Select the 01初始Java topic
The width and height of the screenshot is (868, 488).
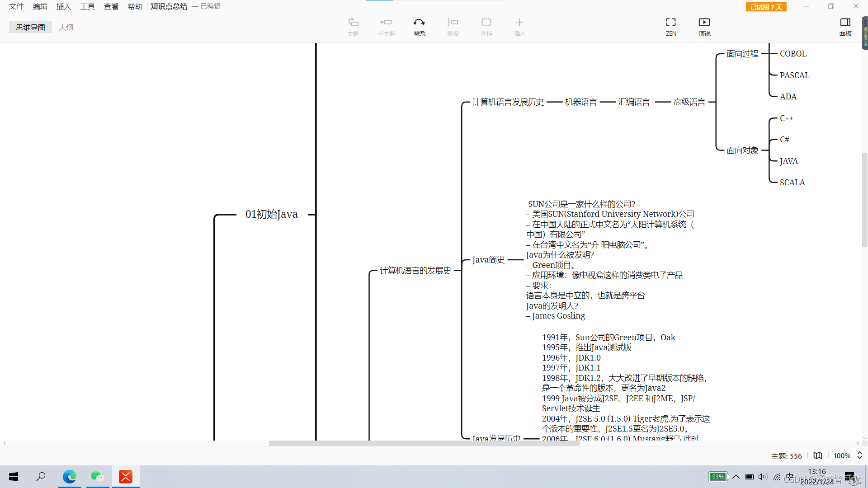tap(272, 214)
